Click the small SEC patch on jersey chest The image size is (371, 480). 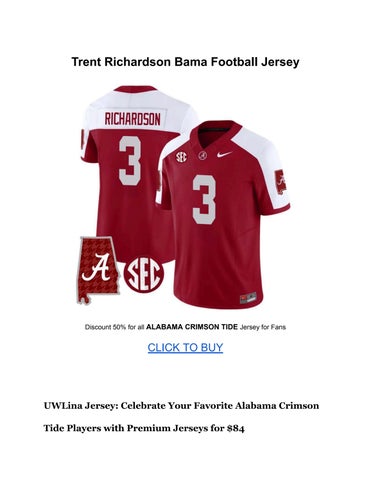182,157
